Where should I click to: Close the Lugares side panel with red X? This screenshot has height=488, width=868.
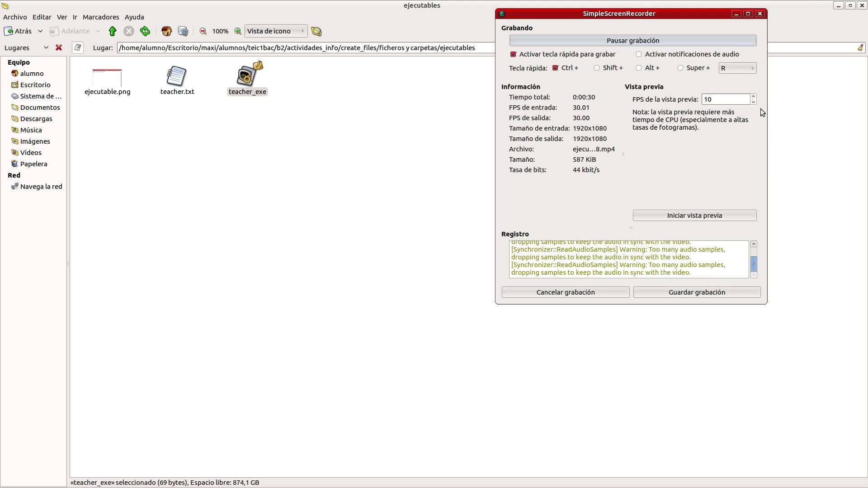59,47
